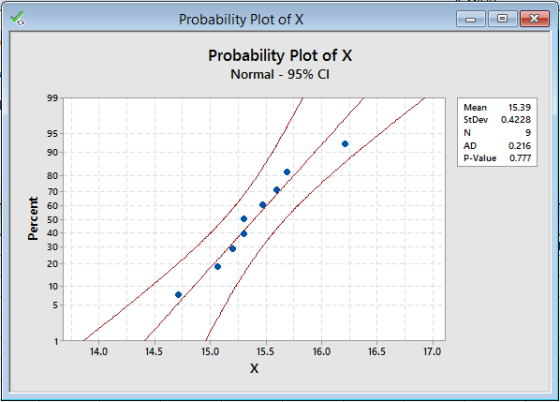The height and width of the screenshot is (402, 560).
Task: Click the 'Percent' Y-axis label
Action: coord(33,218)
